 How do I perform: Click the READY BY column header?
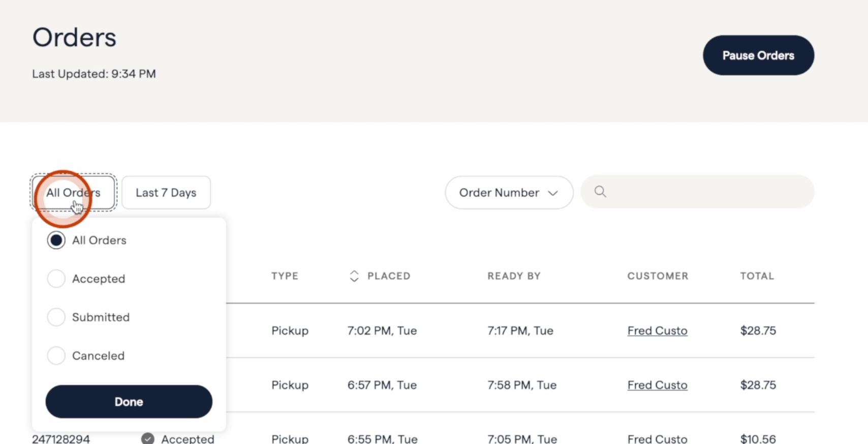(x=514, y=276)
